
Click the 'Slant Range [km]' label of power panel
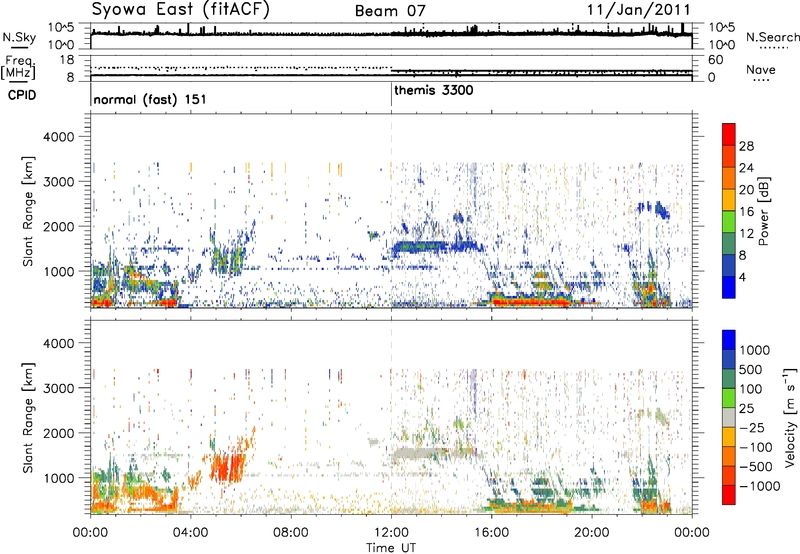coord(28,211)
